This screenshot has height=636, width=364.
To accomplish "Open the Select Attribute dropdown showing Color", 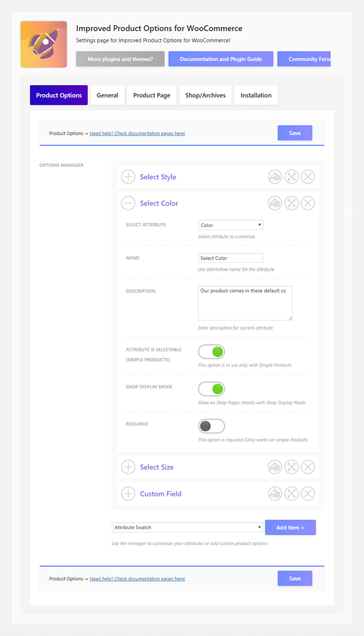I will [x=230, y=225].
